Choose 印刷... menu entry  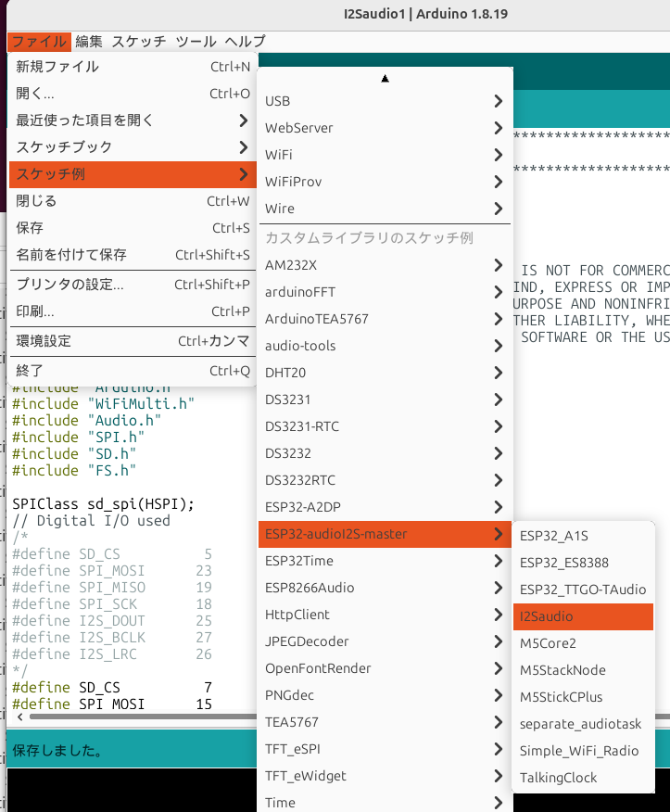pos(133,311)
